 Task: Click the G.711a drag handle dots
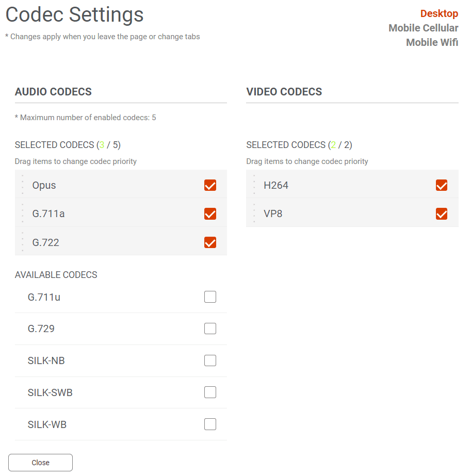23,214
